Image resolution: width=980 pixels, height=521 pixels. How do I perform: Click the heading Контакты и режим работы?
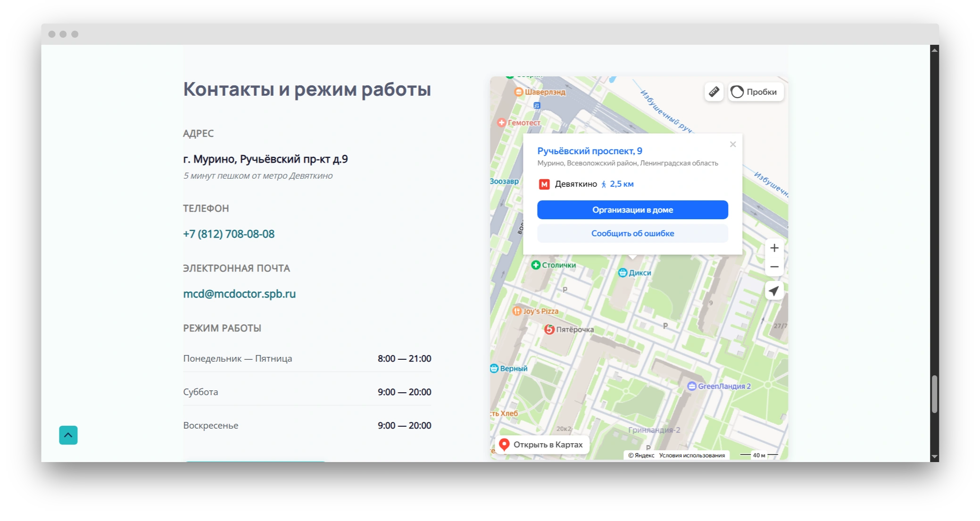(307, 89)
